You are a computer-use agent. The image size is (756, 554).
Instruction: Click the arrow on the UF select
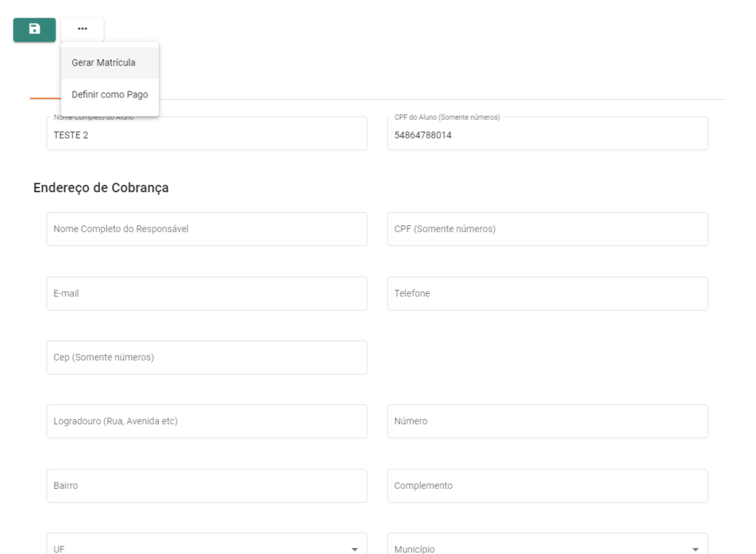(354, 550)
